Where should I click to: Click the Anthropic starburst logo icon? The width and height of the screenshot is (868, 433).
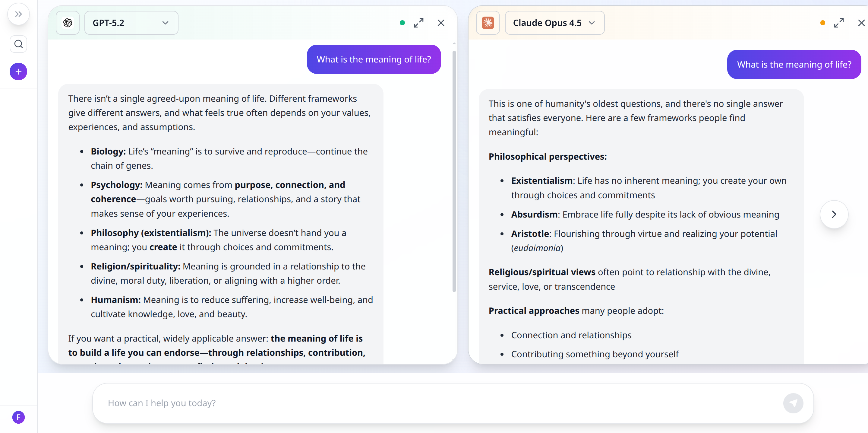coord(488,23)
